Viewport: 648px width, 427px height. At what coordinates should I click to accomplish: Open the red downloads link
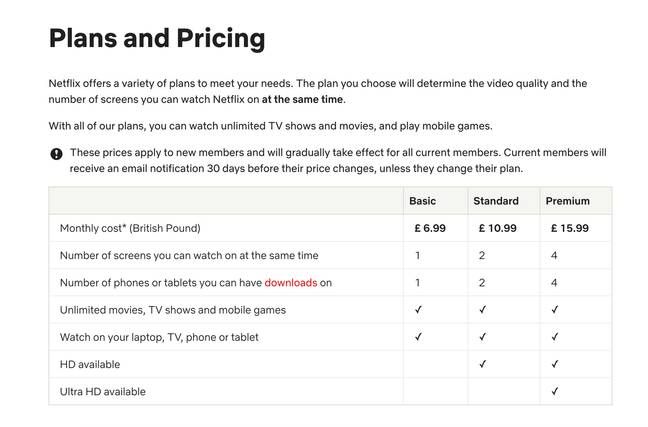click(x=291, y=283)
